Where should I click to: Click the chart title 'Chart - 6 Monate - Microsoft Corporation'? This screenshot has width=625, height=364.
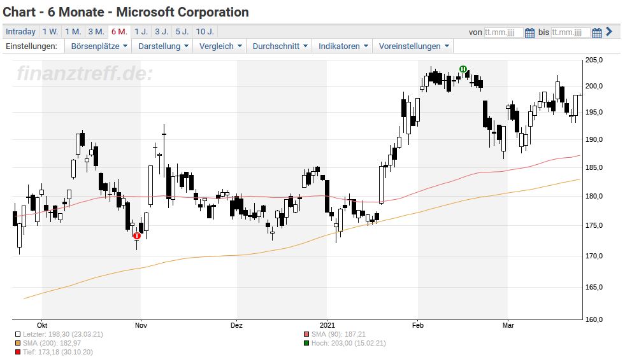click(x=126, y=12)
